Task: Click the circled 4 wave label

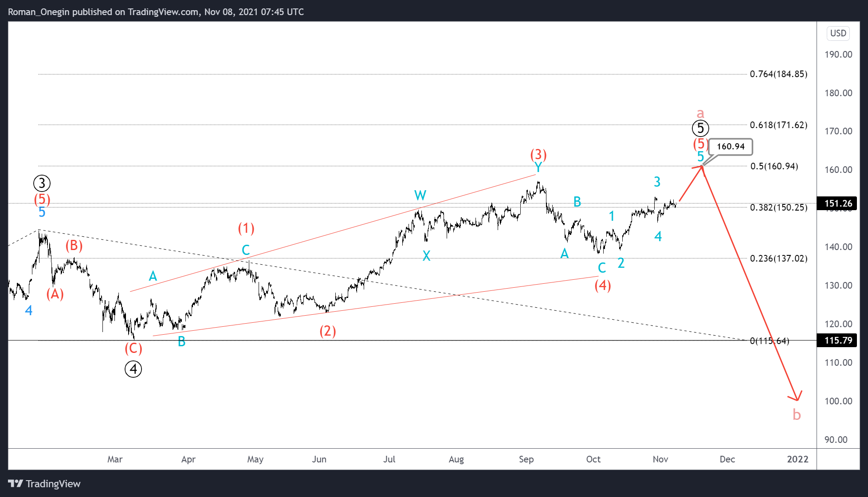Action: tap(133, 369)
